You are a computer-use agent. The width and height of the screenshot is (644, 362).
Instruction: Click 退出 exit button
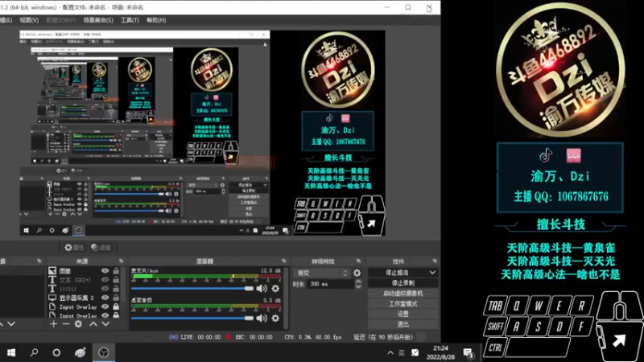[402, 324]
